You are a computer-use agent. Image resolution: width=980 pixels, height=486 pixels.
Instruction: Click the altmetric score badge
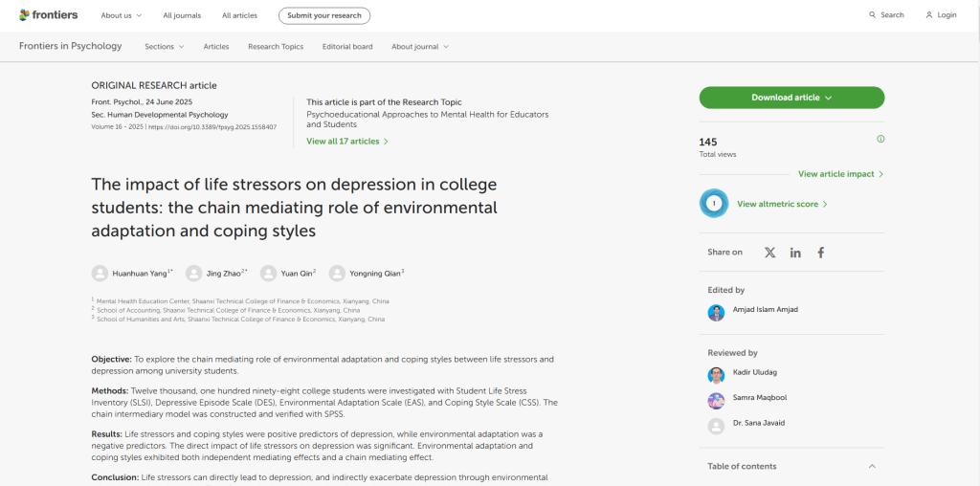714,204
